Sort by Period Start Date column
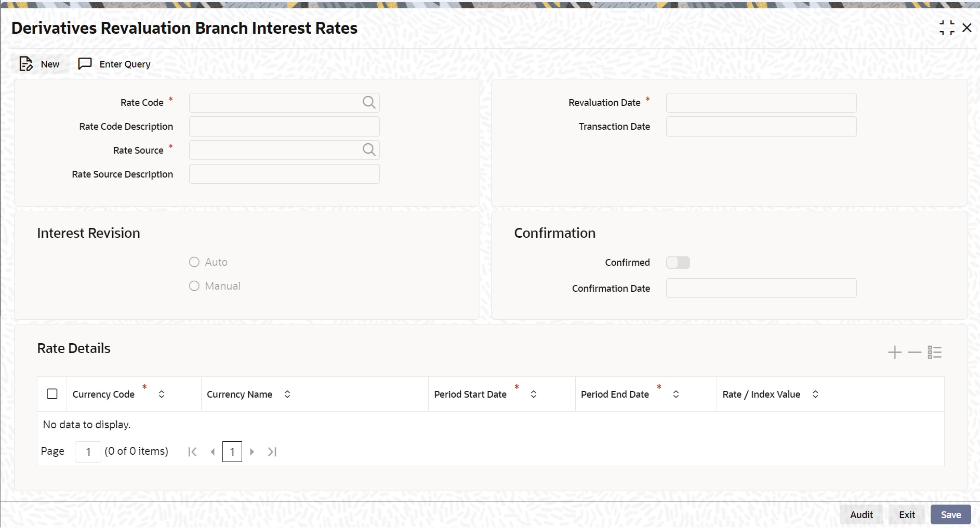This screenshot has width=980, height=529. click(x=534, y=395)
